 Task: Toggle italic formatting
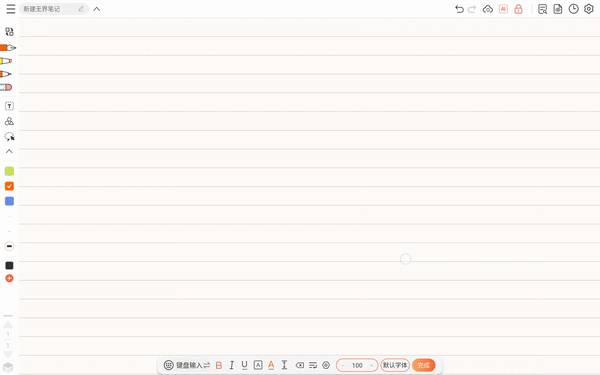pyautogui.click(x=232, y=365)
